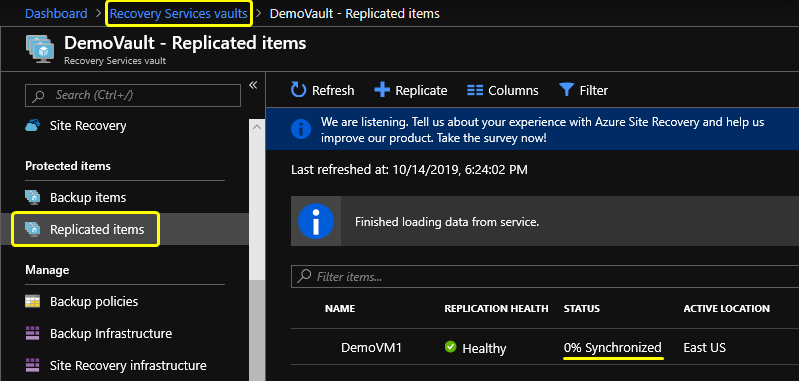Click the Columns toolbar label
The width and height of the screenshot is (799, 381).
513,91
